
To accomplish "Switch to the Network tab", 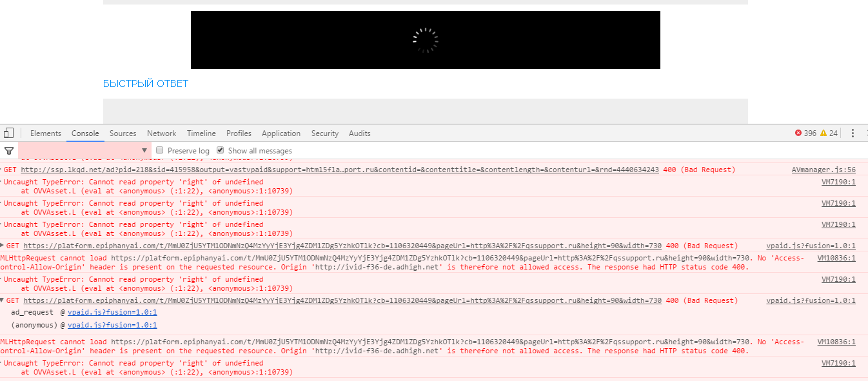I will coord(161,133).
